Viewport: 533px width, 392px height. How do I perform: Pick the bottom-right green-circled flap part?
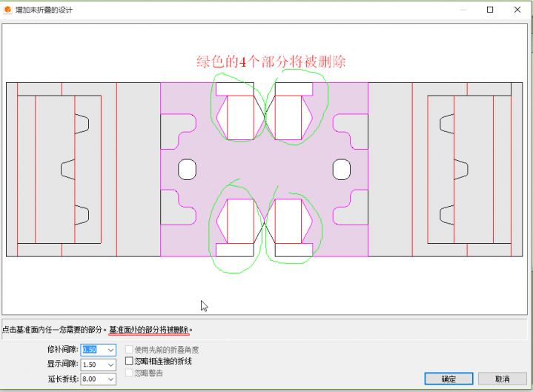(289, 221)
